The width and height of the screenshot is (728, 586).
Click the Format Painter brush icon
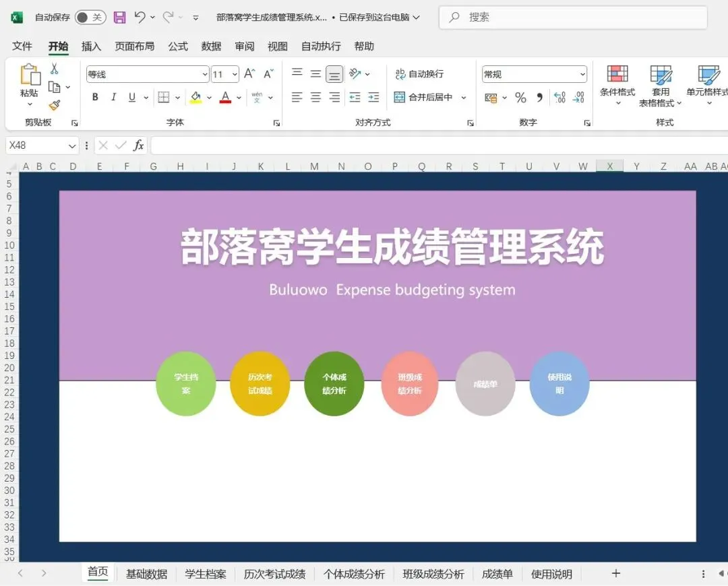click(55, 105)
